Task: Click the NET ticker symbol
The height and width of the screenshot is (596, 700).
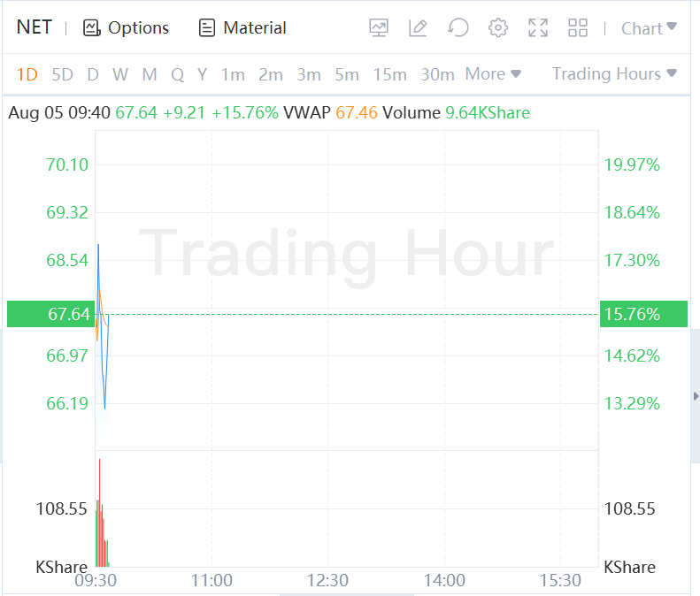Action: click(35, 27)
